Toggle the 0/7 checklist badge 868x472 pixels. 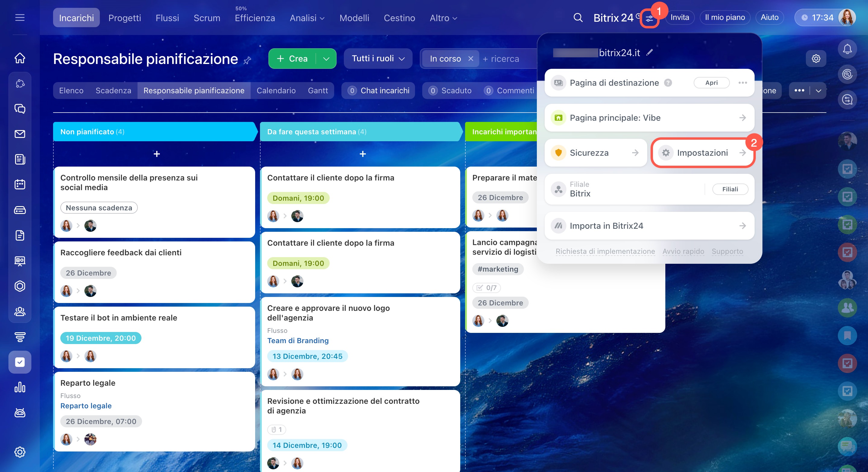[486, 288]
